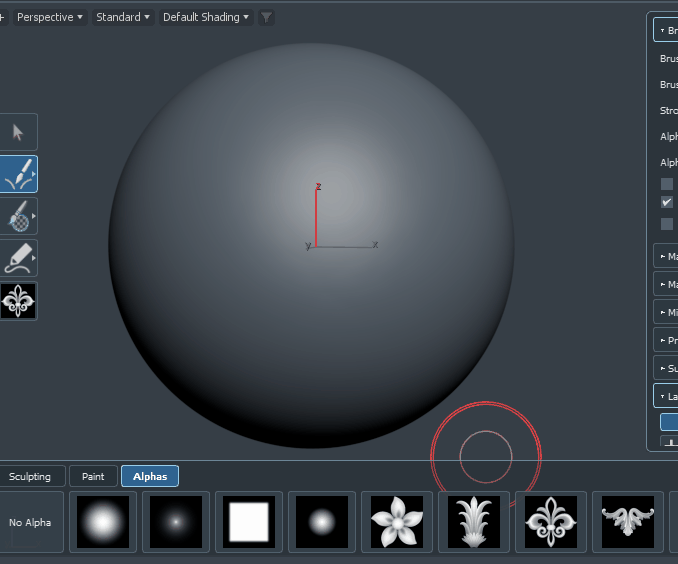Select the arrow pointer tool
Image resolution: width=678 pixels, height=564 pixels.
(18, 132)
